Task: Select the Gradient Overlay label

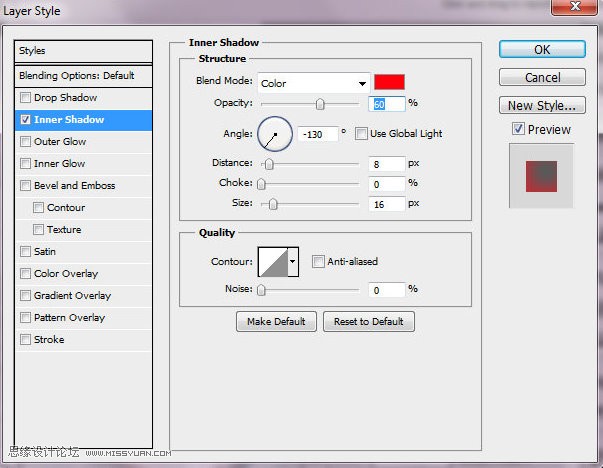Action: tap(72, 295)
